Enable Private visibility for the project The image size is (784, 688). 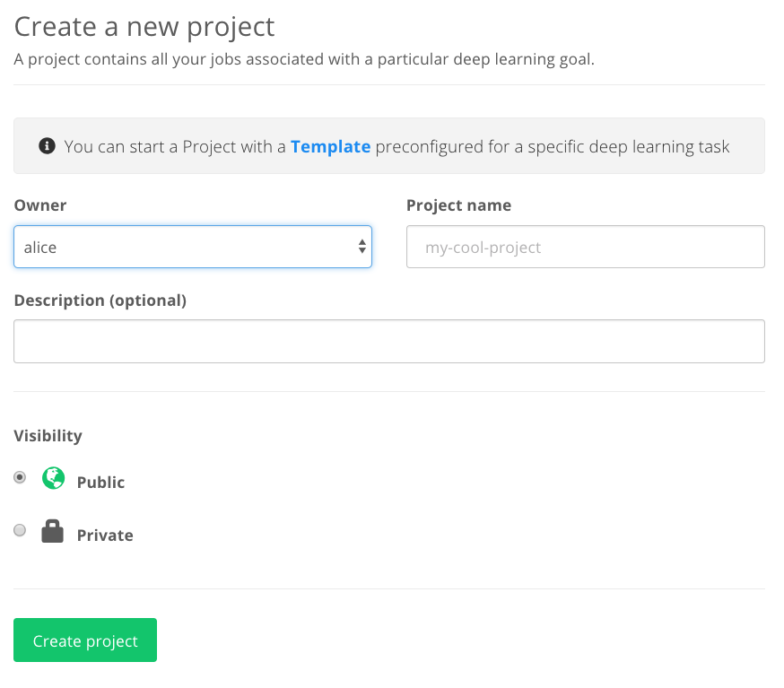pyautogui.click(x=20, y=530)
